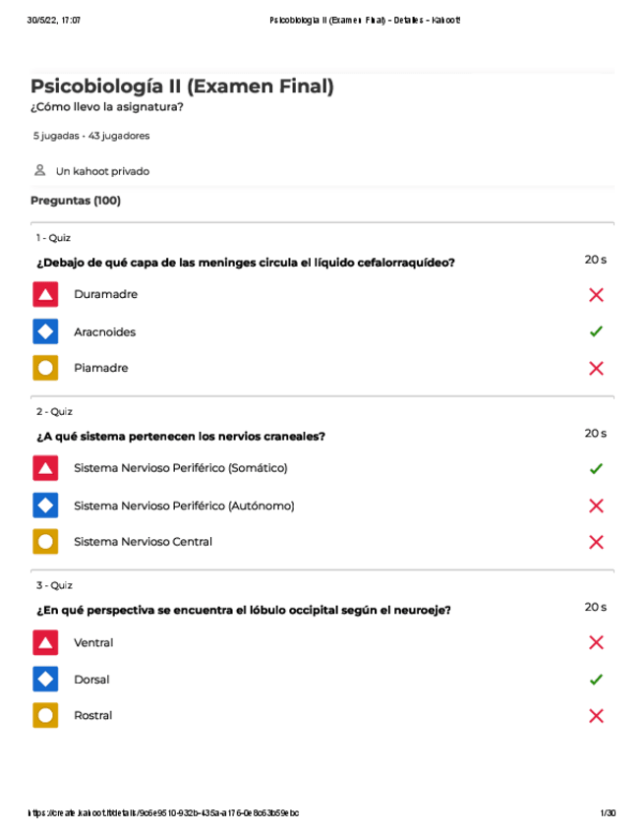
Task: Select the 'Sistema Nervioso Periférico (Somático)' answer
Action: coord(180,468)
